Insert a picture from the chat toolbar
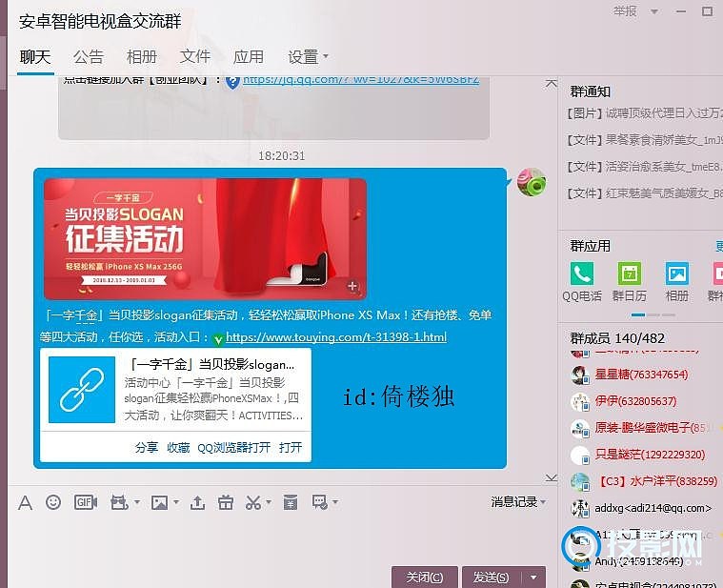The width and height of the screenshot is (723, 588). 159,502
